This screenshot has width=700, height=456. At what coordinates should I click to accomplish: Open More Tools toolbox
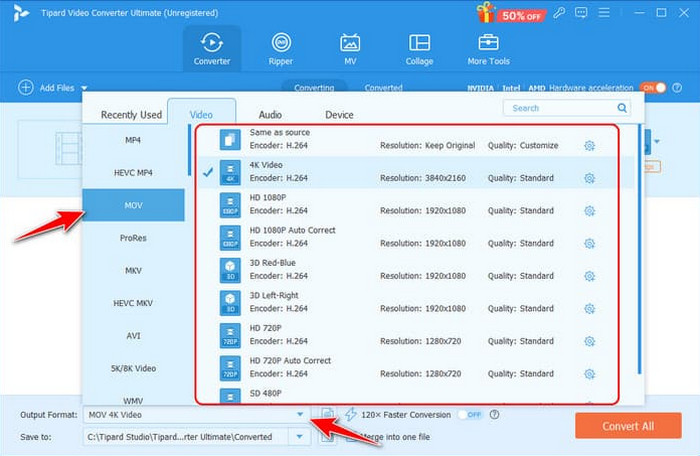(x=490, y=48)
